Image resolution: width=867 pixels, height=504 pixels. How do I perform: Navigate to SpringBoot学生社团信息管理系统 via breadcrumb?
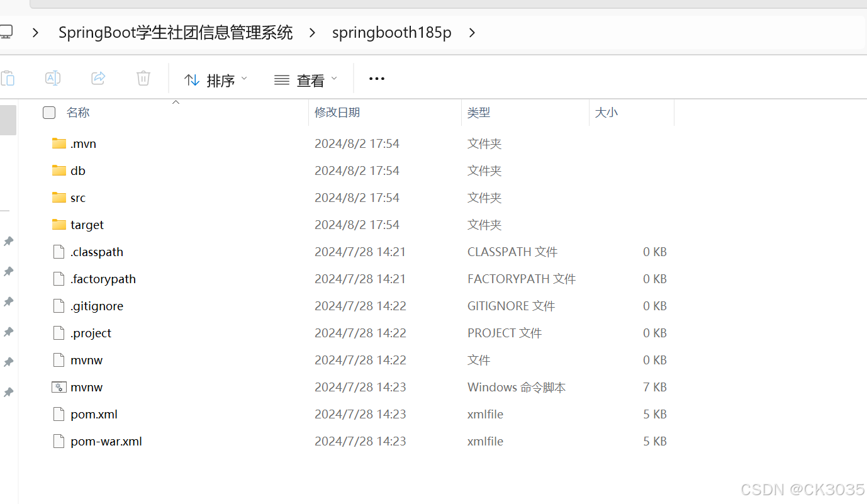175,32
